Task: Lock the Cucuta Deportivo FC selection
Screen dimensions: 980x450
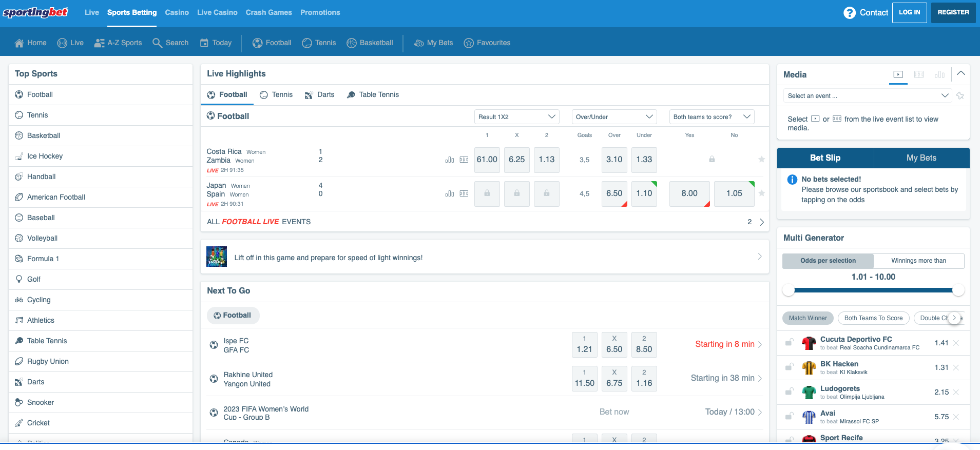Action: click(789, 343)
